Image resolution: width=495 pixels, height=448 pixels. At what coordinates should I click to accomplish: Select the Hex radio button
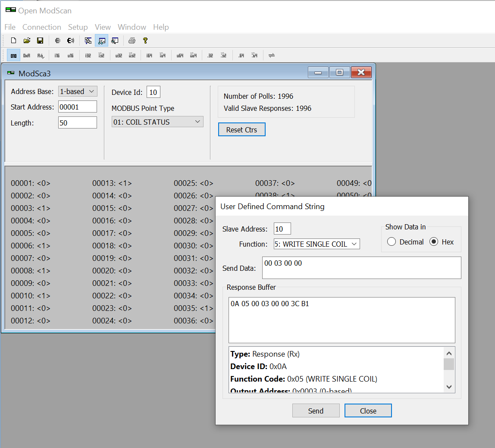pos(434,242)
